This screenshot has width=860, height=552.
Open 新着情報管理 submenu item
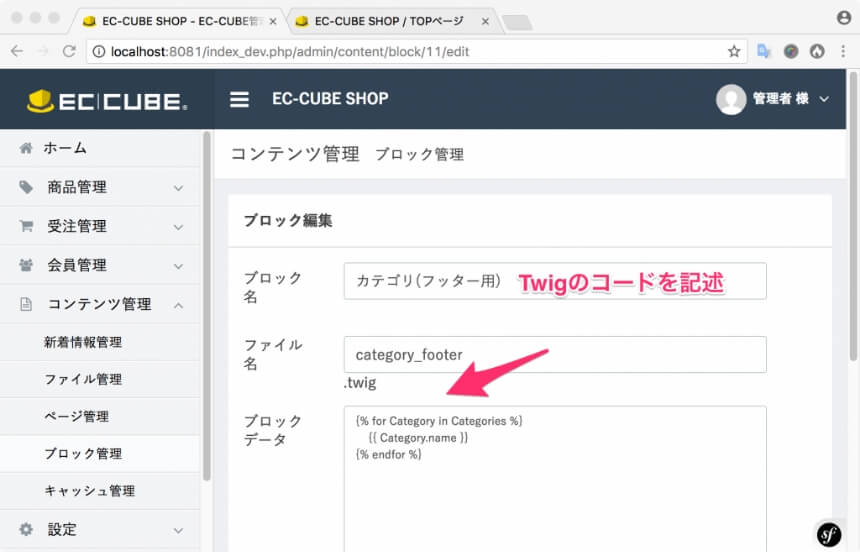100,342
